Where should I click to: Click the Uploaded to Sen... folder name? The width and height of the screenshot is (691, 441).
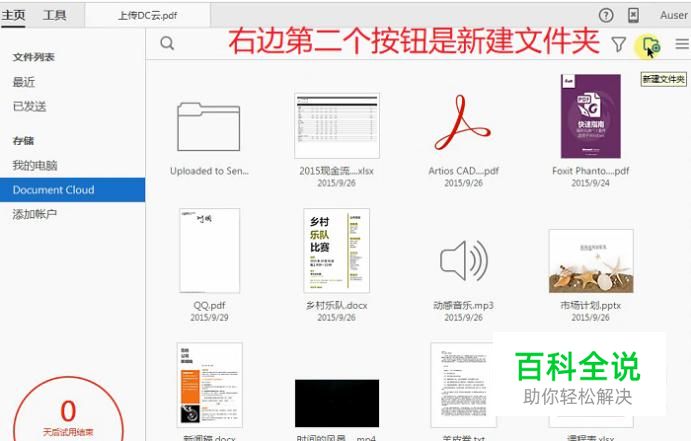[209, 171]
